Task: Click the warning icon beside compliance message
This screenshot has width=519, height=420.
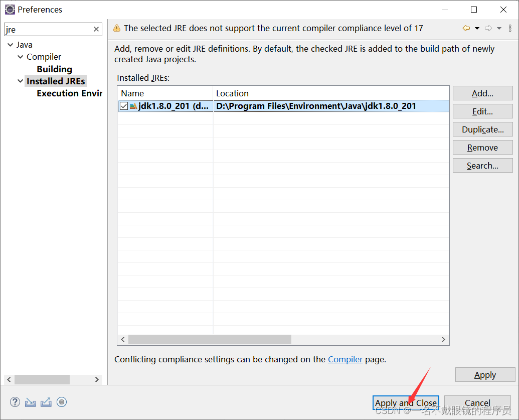Action: (117, 28)
